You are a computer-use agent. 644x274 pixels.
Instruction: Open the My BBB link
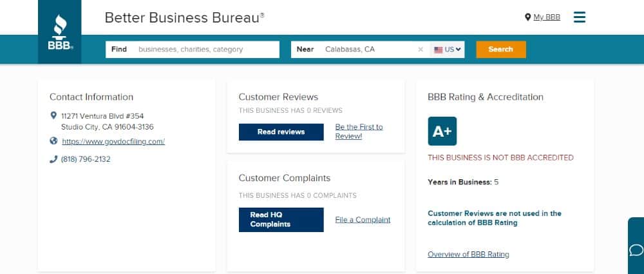pyautogui.click(x=547, y=17)
